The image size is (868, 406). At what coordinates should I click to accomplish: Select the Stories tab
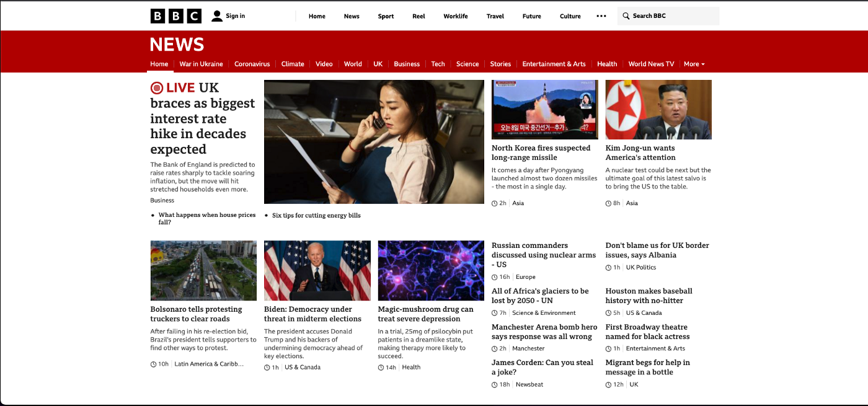[x=500, y=64]
